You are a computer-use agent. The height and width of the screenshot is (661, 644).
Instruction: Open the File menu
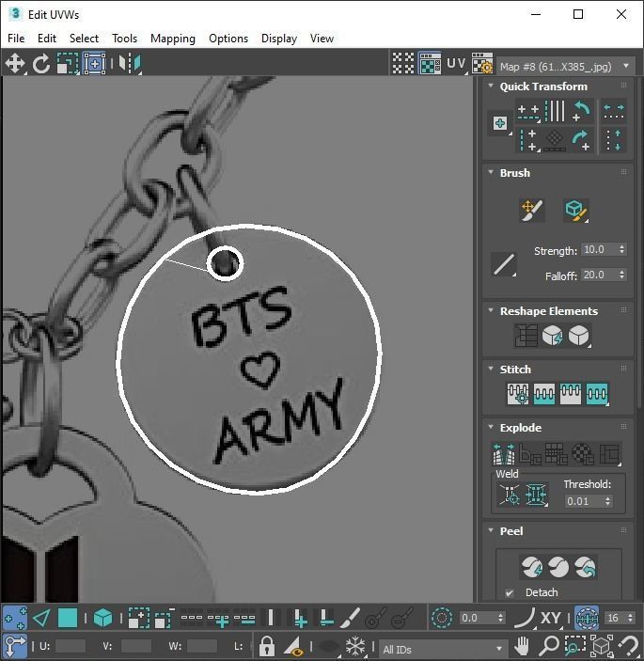[x=16, y=39]
